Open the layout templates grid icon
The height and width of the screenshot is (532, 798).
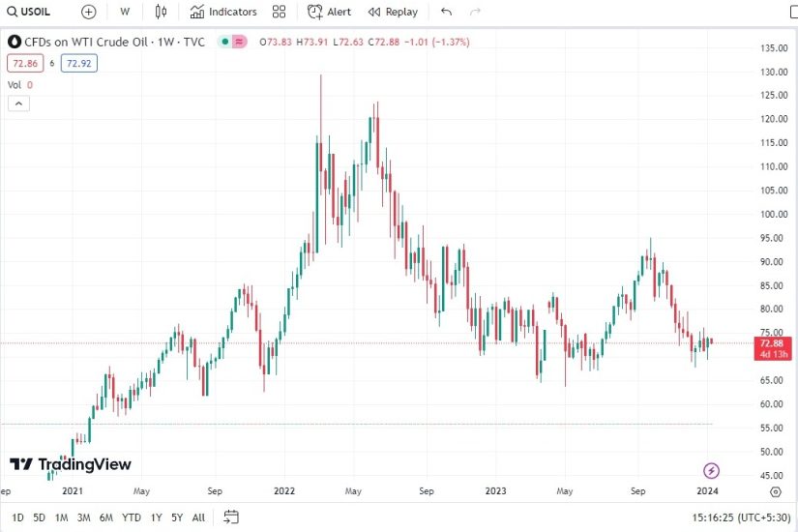(280, 12)
